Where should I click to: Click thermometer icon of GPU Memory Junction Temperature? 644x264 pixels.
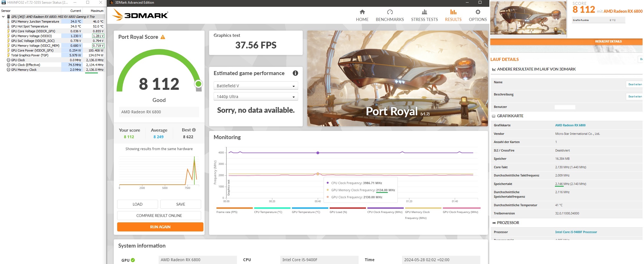pos(9,22)
